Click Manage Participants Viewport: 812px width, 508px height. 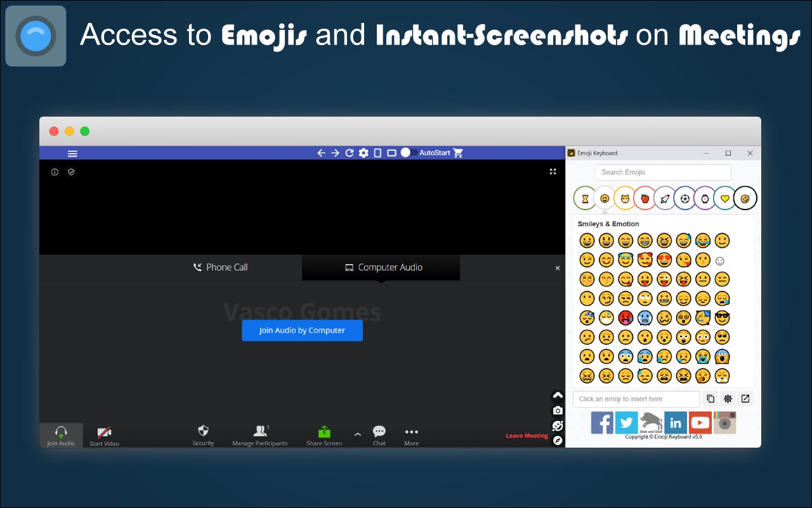(260, 435)
